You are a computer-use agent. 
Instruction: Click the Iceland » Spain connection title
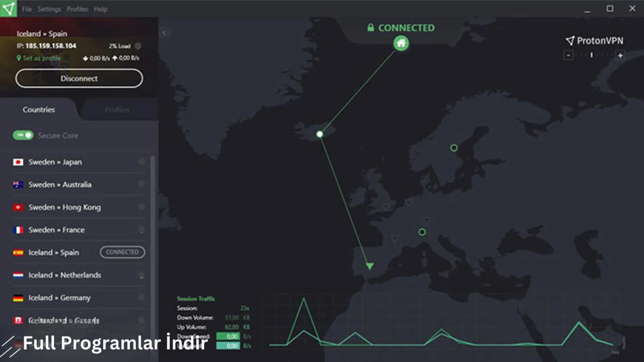[42, 34]
